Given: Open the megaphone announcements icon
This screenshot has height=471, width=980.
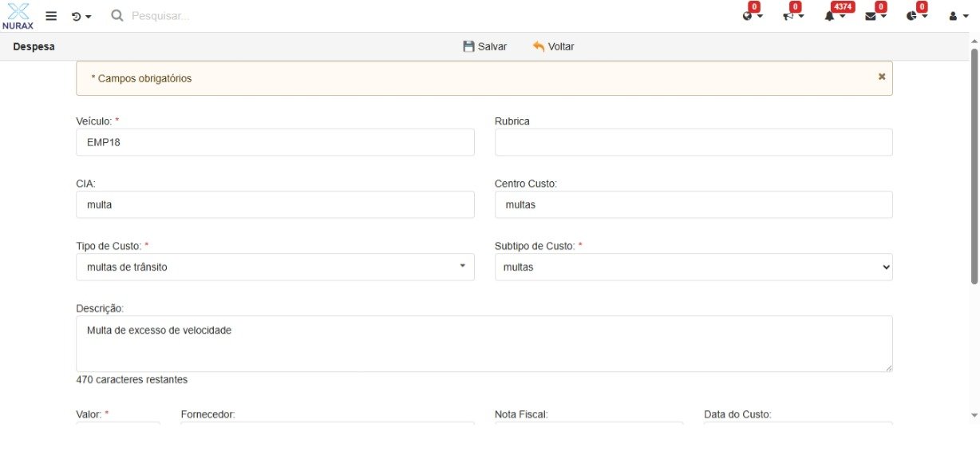Looking at the screenshot, I should (x=792, y=15).
